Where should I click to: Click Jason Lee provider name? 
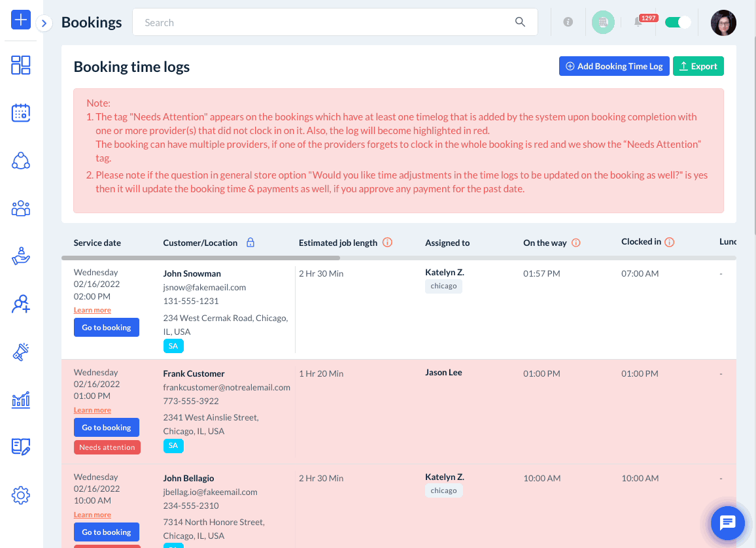[x=443, y=373]
